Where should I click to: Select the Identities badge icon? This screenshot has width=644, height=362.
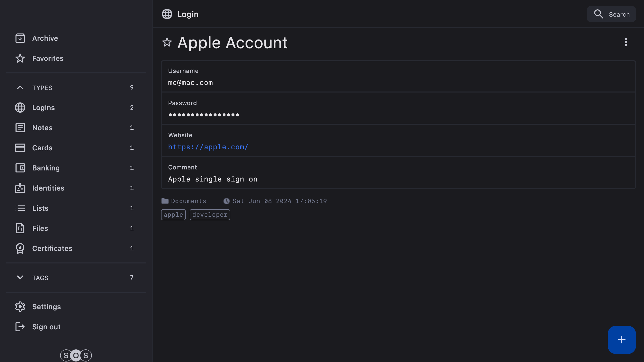pyautogui.click(x=20, y=188)
